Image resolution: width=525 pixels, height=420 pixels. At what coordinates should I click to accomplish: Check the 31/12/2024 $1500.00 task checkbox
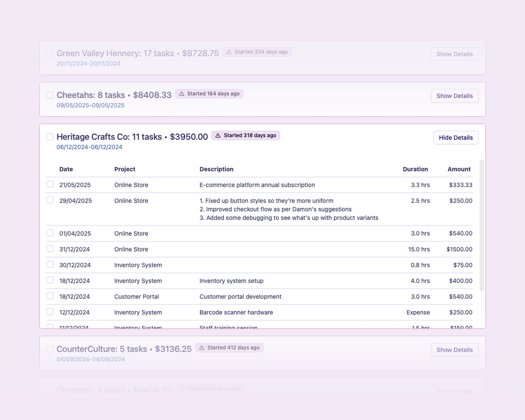(50, 249)
